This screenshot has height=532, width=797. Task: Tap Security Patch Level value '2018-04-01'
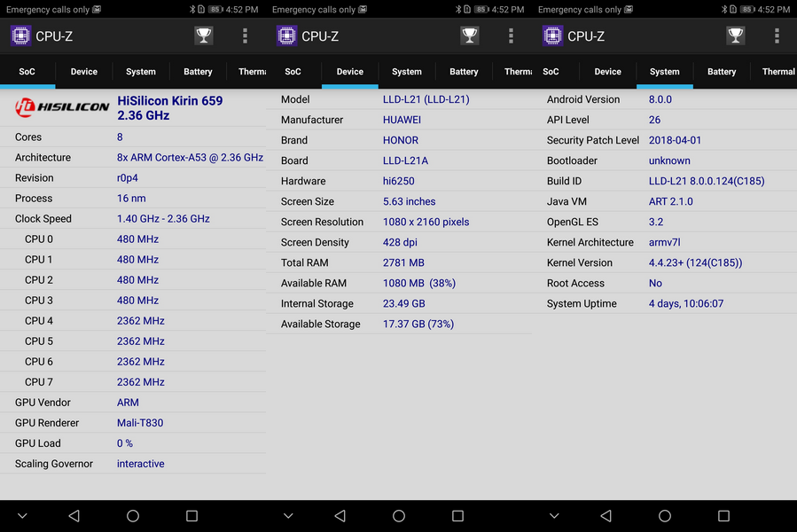675,140
